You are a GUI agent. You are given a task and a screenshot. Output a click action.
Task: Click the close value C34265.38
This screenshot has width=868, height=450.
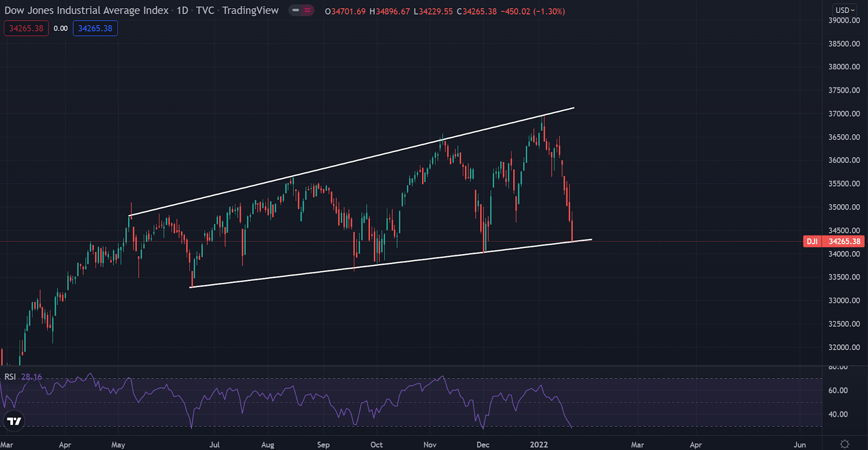pyautogui.click(x=477, y=11)
